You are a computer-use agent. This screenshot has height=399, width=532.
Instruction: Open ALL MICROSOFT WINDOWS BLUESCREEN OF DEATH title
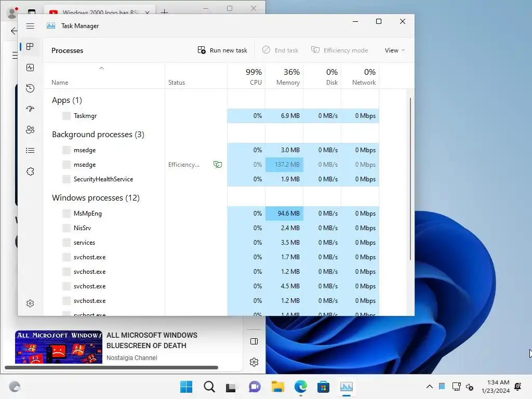[152, 340]
